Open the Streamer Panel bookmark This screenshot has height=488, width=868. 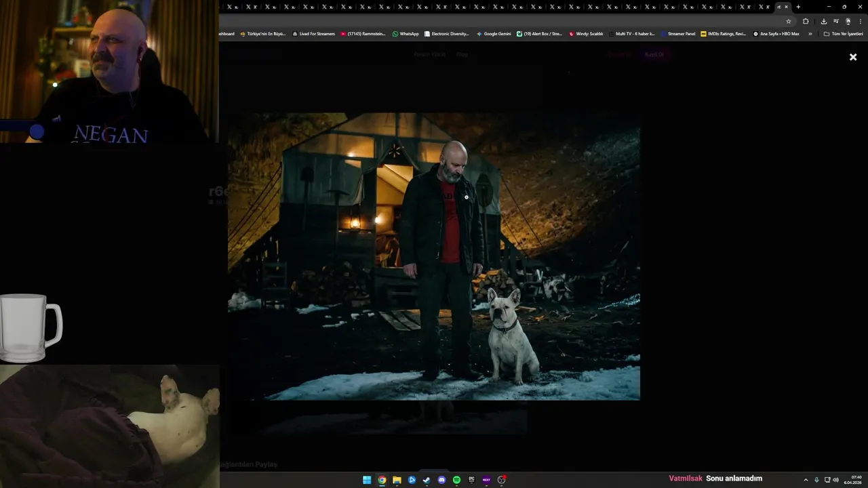[x=678, y=33]
